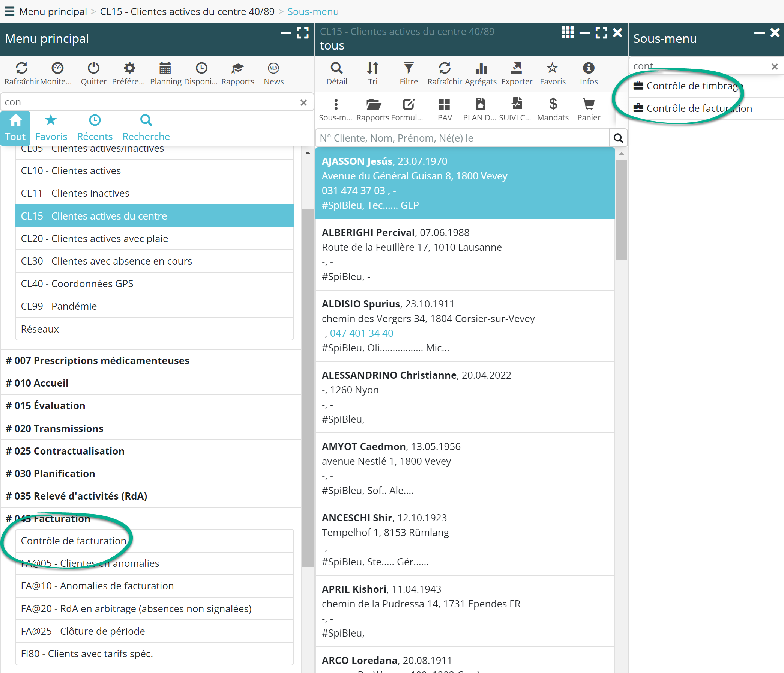Open the PAV grid icon
The height and width of the screenshot is (673, 784).
click(x=444, y=104)
